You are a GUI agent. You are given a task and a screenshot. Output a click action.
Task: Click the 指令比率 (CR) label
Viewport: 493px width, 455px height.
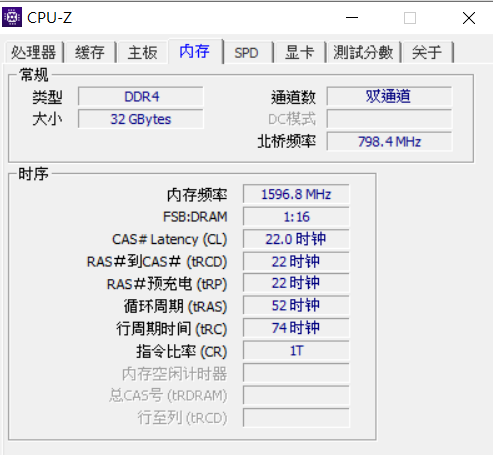pos(182,351)
